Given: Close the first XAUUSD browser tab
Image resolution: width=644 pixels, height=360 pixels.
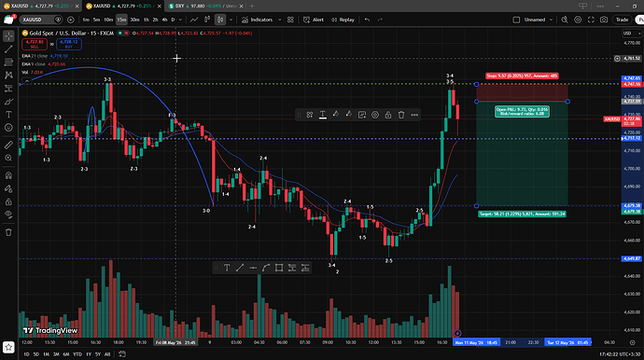Looking at the screenshot, I should click(x=77, y=7).
